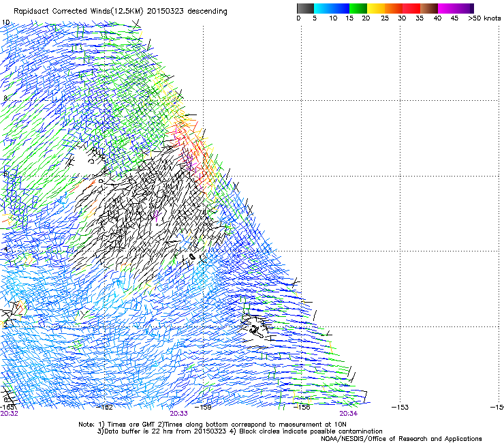Click the yellow 20-25 knots legend segment
Viewport: 504px width, 443px height.
click(376, 8)
